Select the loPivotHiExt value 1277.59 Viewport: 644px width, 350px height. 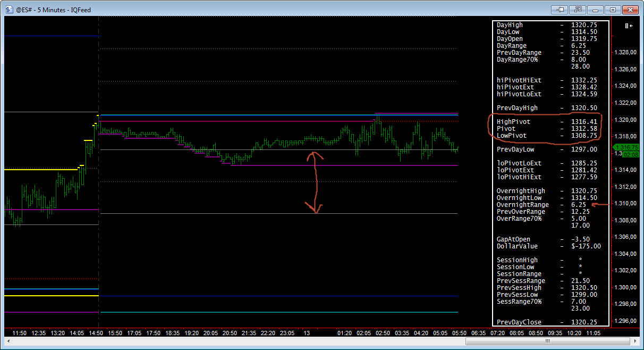point(584,177)
